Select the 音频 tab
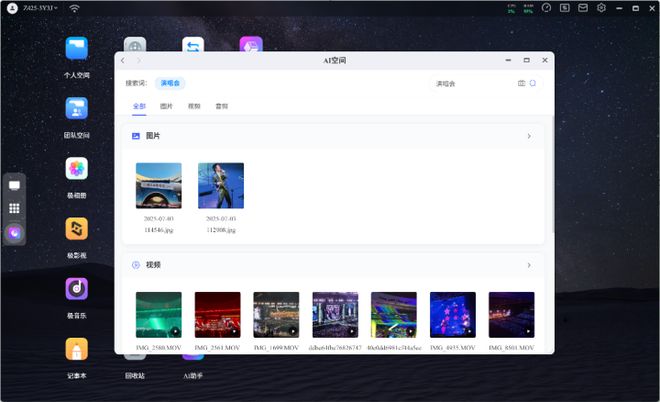Image resolution: width=660 pixels, height=402 pixels. point(221,105)
